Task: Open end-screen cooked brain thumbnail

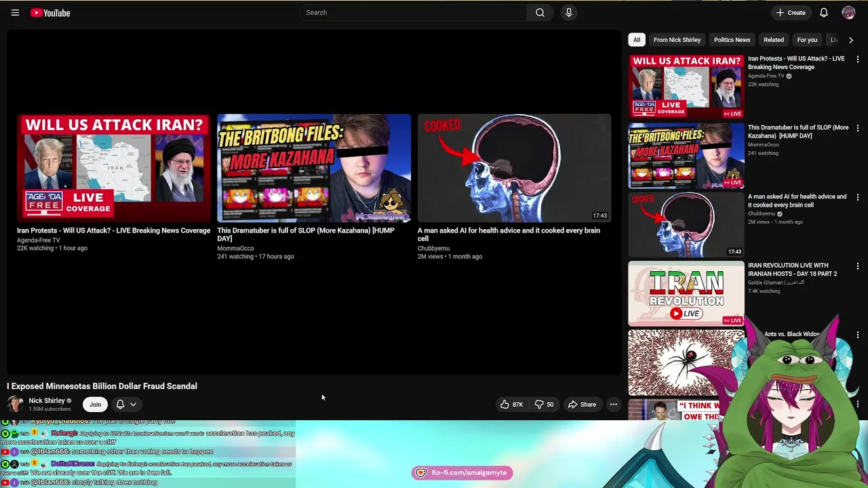Action: 514,168
